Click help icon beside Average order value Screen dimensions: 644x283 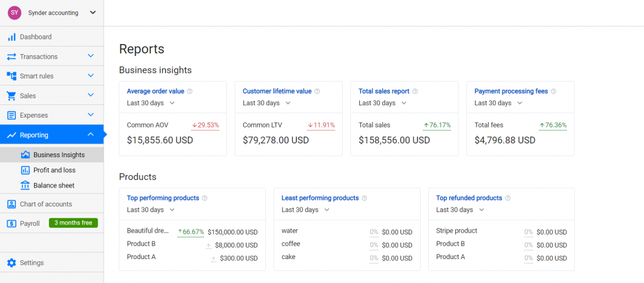click(190, 91)
